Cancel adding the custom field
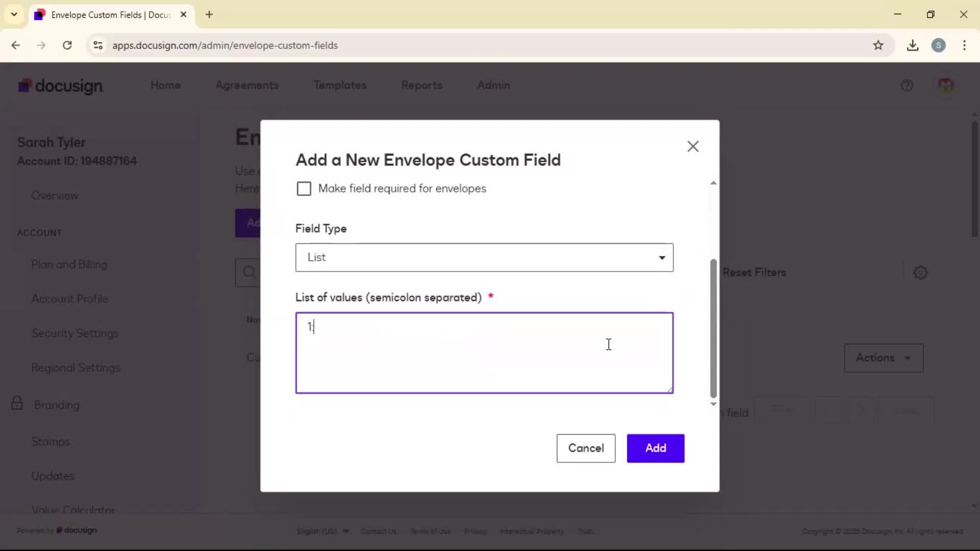This screenshot has height=551, width=980. click(x=585, y=448)
